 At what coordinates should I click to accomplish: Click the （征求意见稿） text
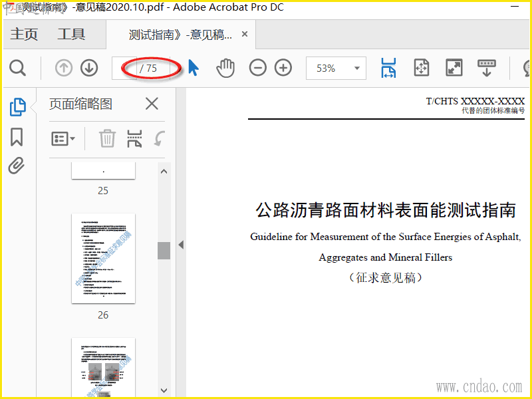(386, 278)
